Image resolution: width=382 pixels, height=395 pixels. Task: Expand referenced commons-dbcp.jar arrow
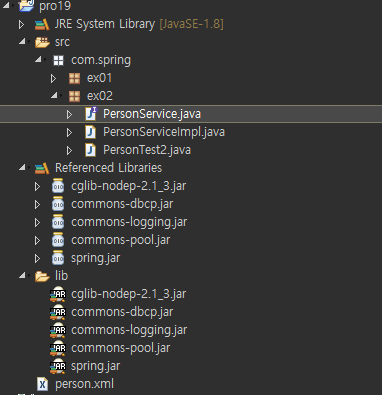click(37, 204)
